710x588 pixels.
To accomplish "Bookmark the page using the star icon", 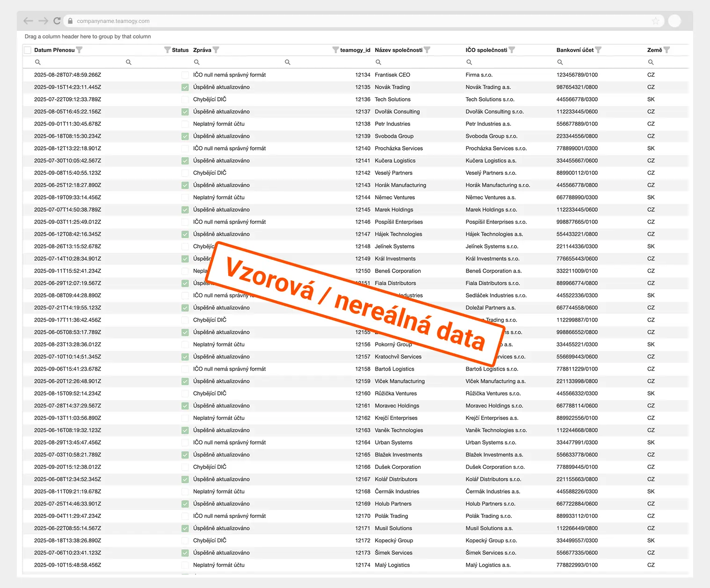I will (656, 21).
